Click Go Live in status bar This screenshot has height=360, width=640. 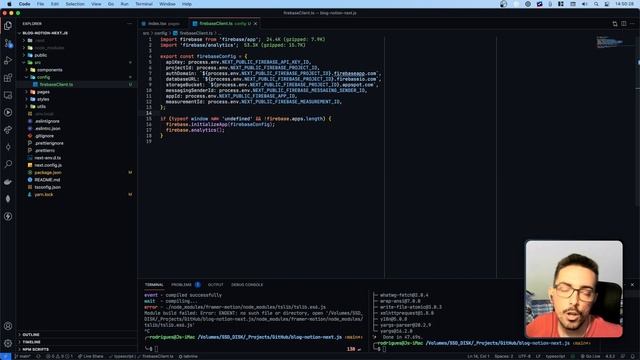[591, 356]
